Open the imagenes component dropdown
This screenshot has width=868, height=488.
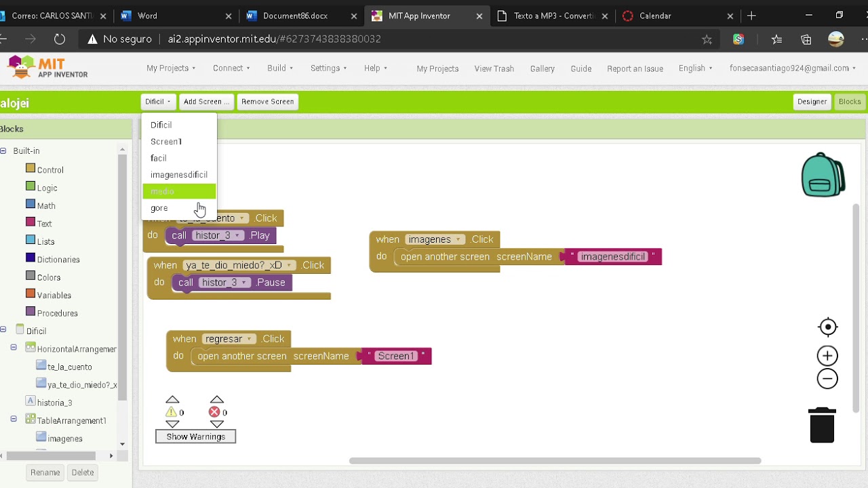[x=459, y=239]
